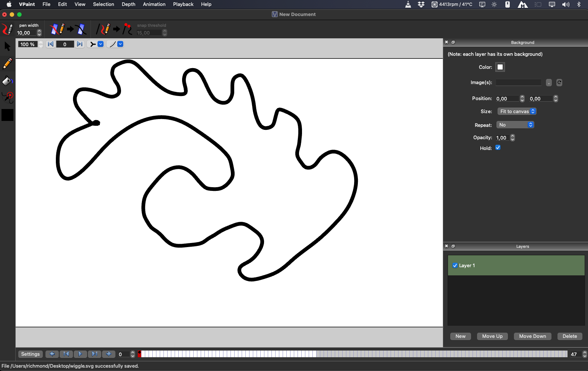
Task: Click the pen width input field
Action: [26, 33]
